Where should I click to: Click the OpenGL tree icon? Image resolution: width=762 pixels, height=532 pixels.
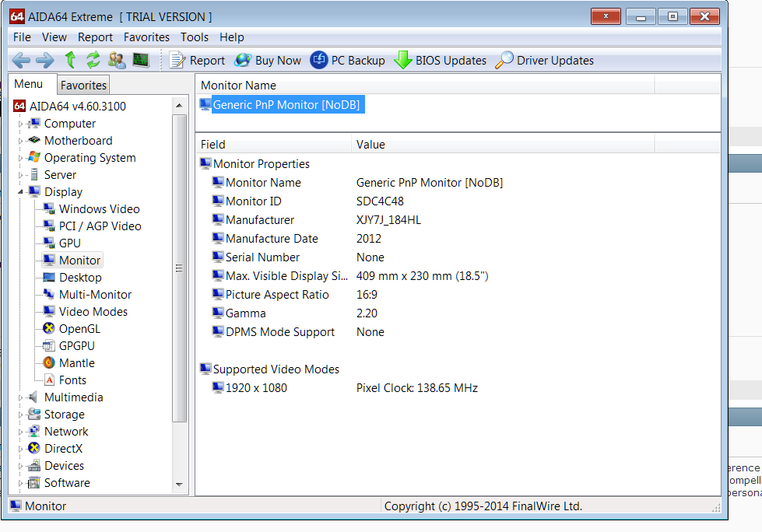pos(48,329)
